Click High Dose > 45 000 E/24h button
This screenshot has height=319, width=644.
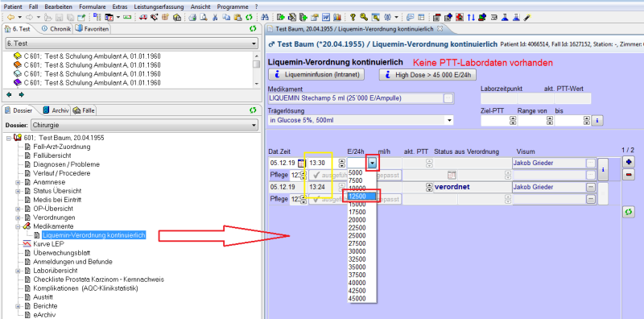pos(427,75)
